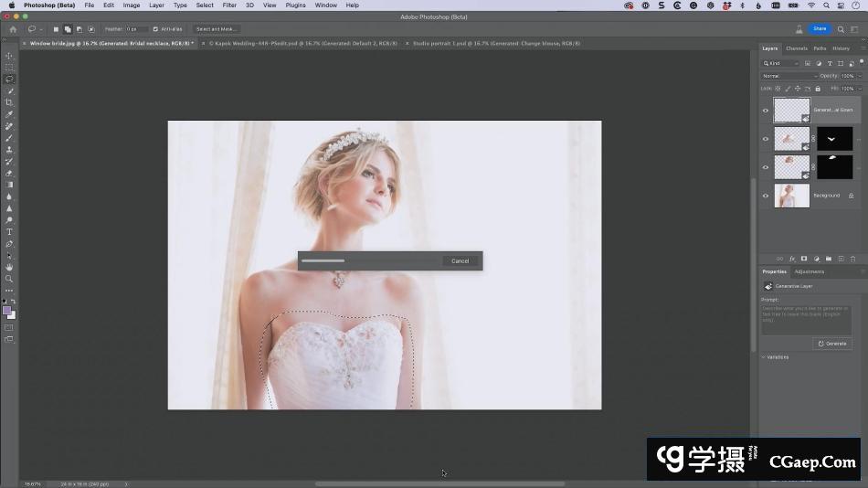Cancel the generation progress dialog
The image size is (868, 488).
pyautogui.click(x=460, y=261)
